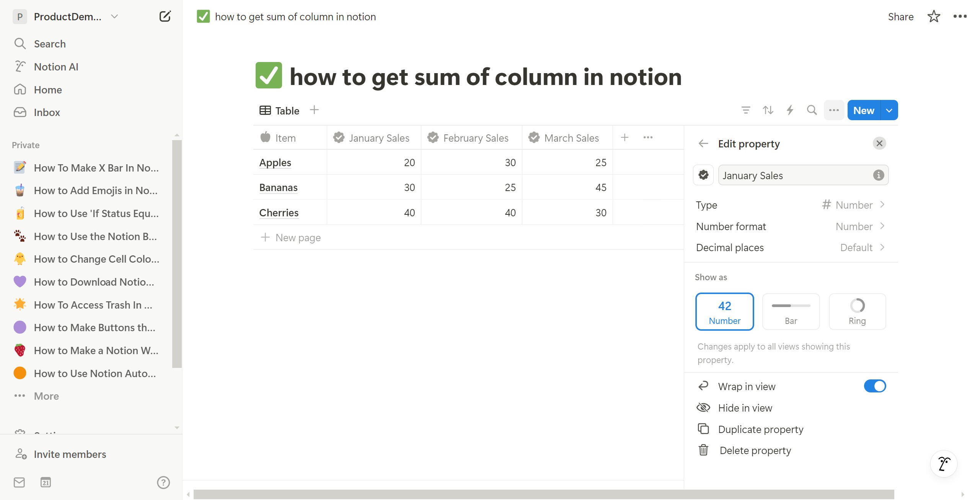
Task: Favorite this page with the star icon
Action: [x=934, y=16]
